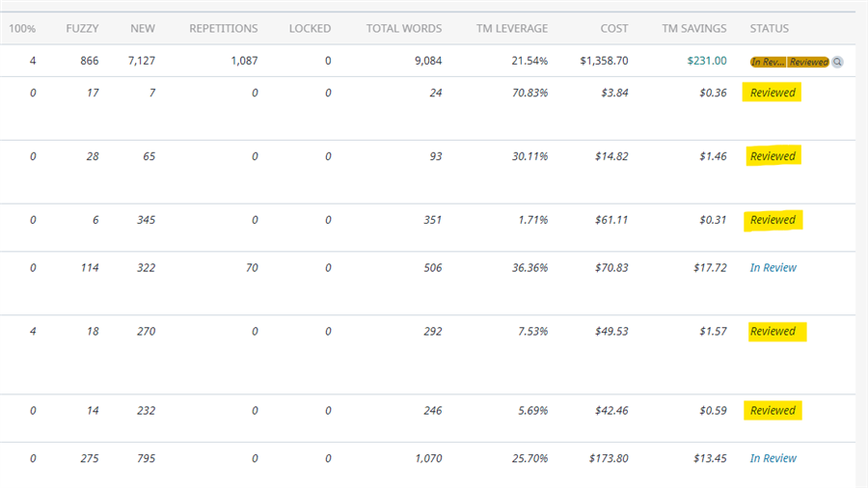Sort by the TM LEVERAGE column header
Screen dimensions: 868x488
pyautogui.click(x=511, y=29)
